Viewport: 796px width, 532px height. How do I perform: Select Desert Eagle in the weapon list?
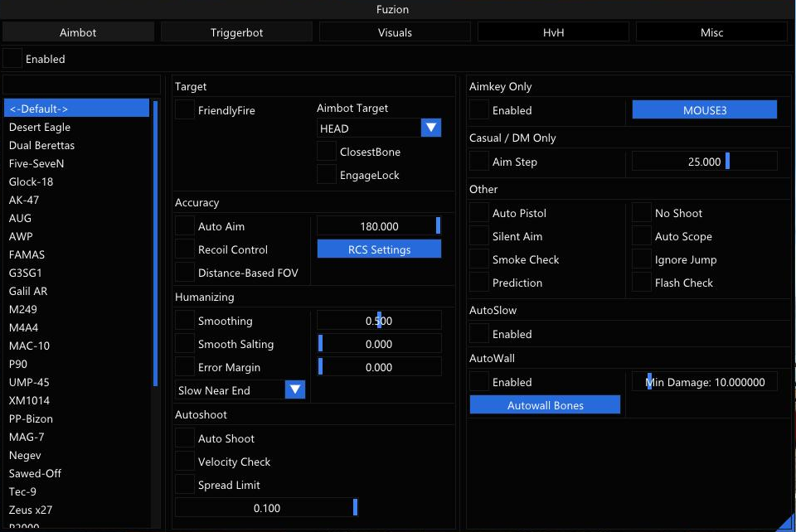click(76, 127)
